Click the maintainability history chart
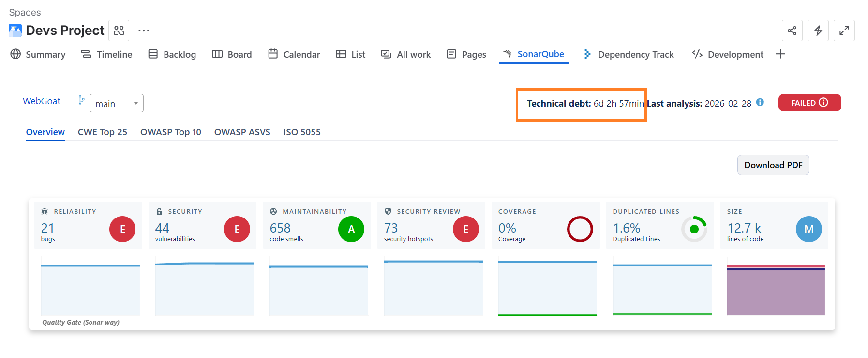Viewport: 868px width, 358px height. coord(319,286)
